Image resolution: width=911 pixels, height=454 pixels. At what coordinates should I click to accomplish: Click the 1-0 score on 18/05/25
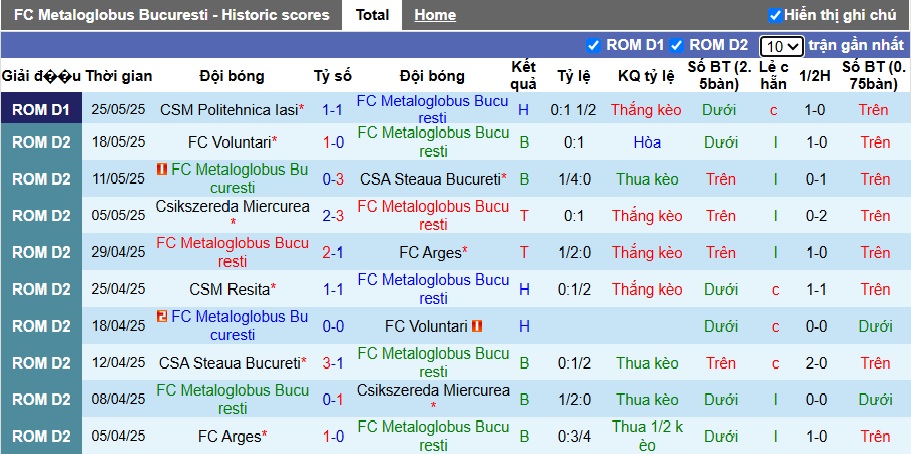coord(333,142)
